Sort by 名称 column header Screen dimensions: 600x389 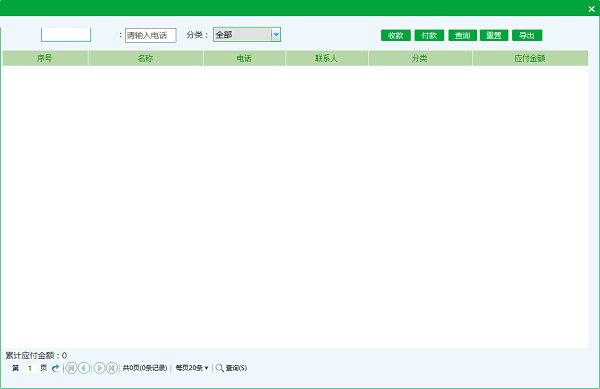tap(145, 58)
